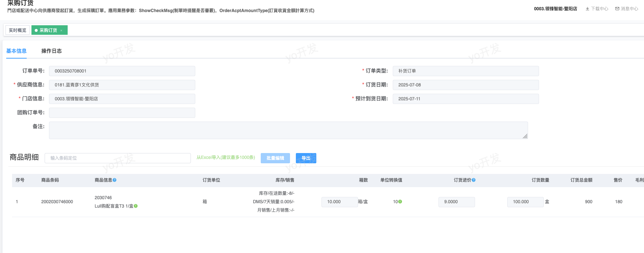Open the 预计到货日期 date picker
The height and width of the screenshot is (253, 644).
465,99
